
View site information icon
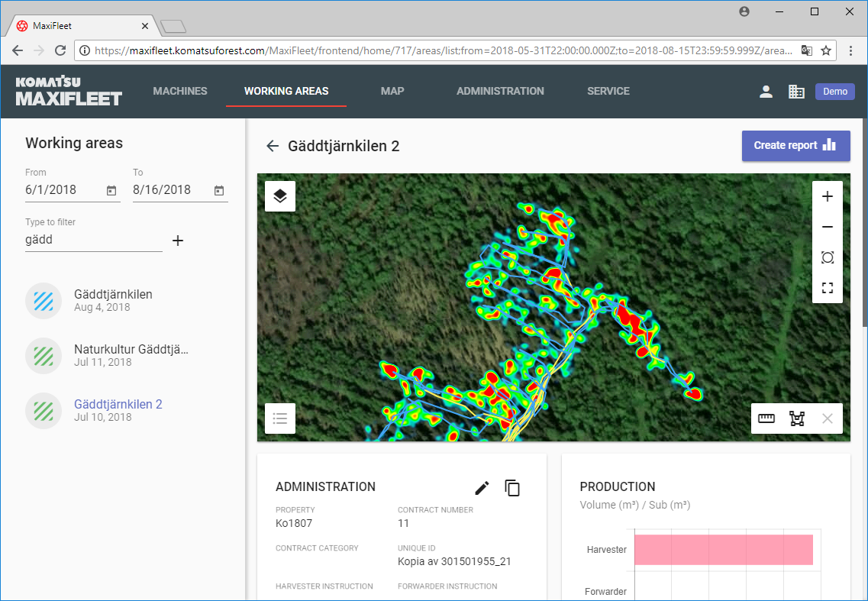pos(85,50)
